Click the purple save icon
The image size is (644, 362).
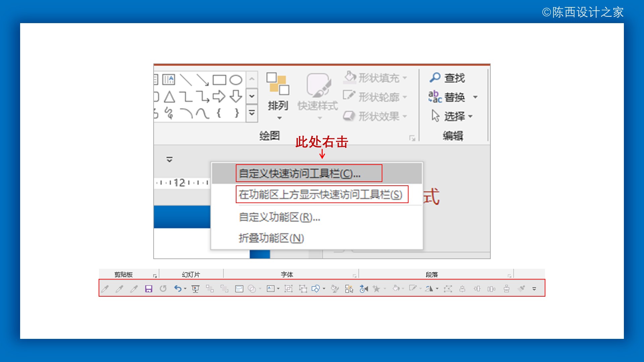pyautogui.click(x=149, y=289)
